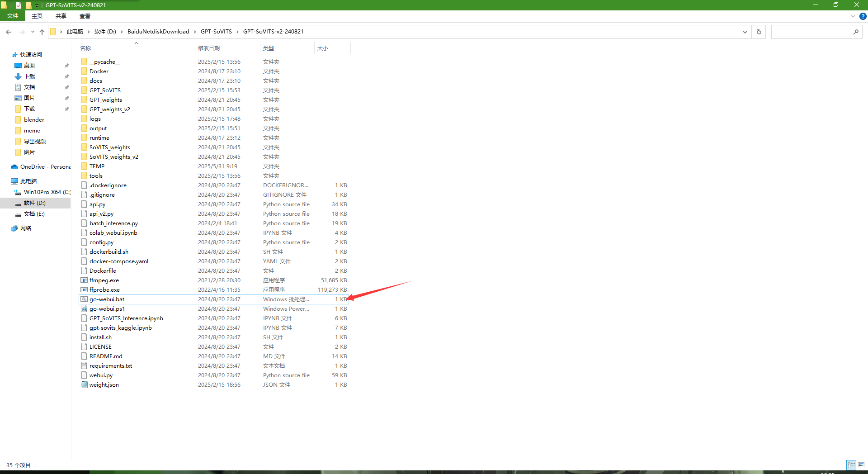This screenshot has height=474, width=868.
Task: Expand the address bar history dropdown
Action: 745,32
